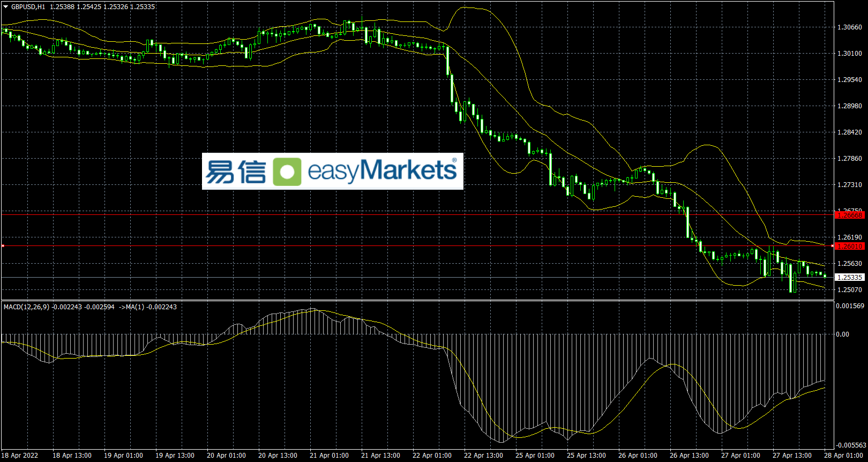868x462 pixels.
Task: Click time axis label 19 Apr 13:00
Action: click(x=175, y=456)
